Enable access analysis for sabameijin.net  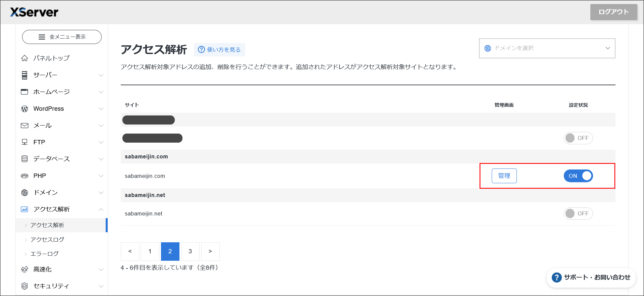(x=578, y=213)
